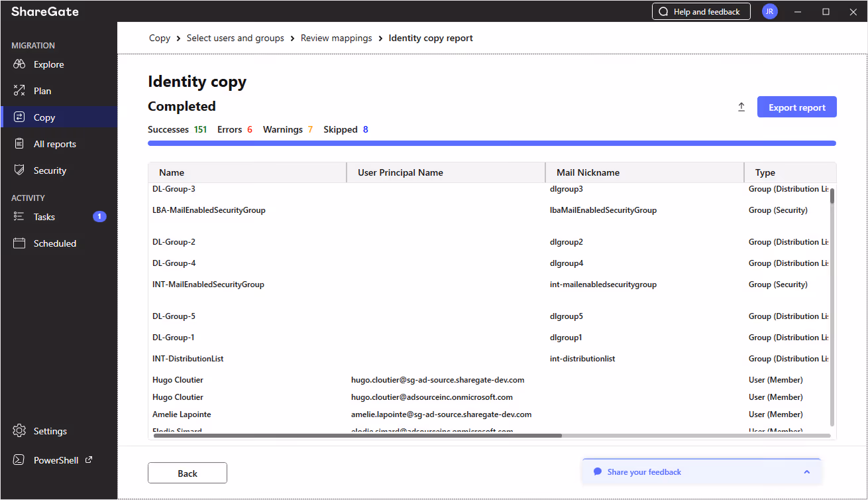Click the Tasks notification badge
Viewport: 868px width, 500px height.
coord(99,216)
